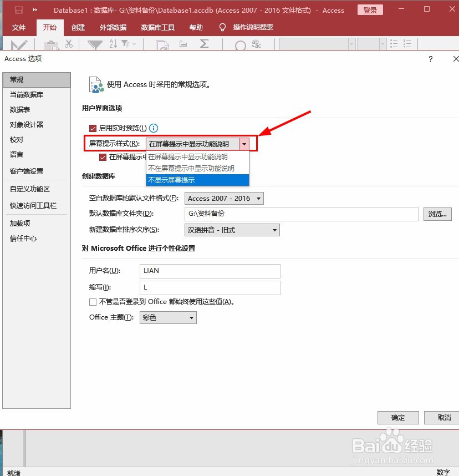Click the Advanced filter lightning icon
Viewport: 459px width, 476px height.
[x=126, y=44]
